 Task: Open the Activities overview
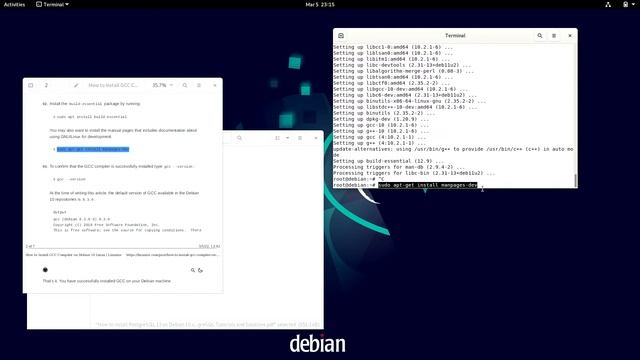[14, 4]
